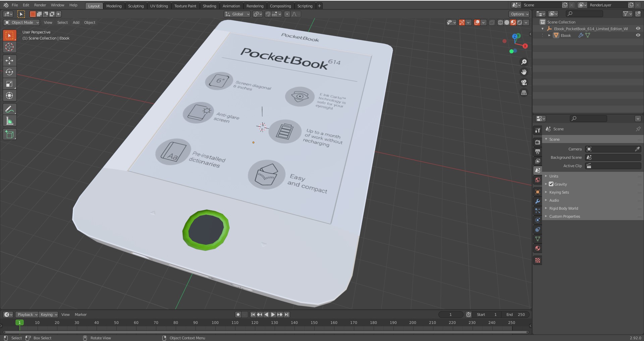Open the Particles properties tab
This screenshot has height=341, width=644.
coord(538,211)
